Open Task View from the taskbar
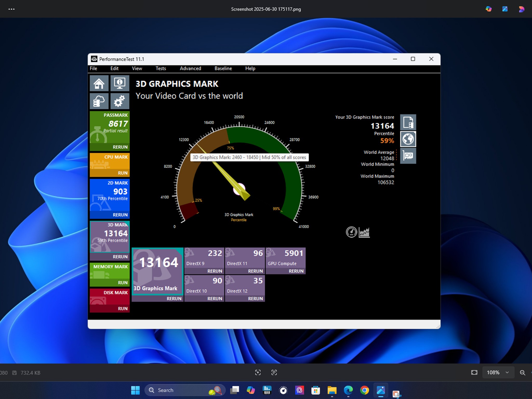The width and height of the screenshot is (532, 399). coord(235,390)
